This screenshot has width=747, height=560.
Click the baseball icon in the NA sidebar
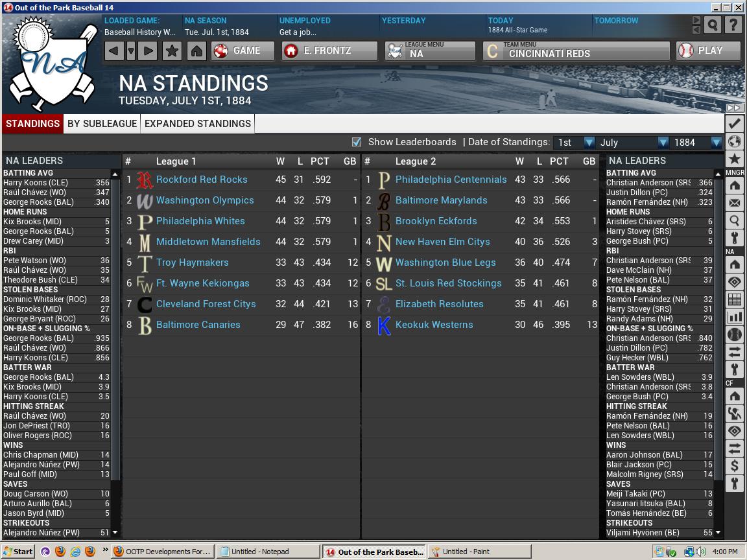click(735, 334)
